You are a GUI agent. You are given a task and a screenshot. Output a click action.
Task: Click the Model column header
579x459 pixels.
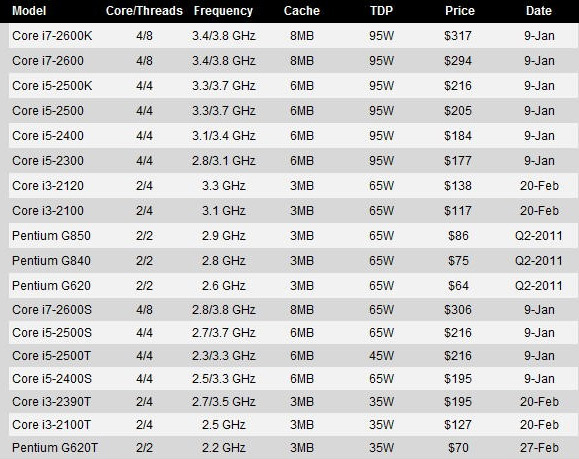pos(29,11)
